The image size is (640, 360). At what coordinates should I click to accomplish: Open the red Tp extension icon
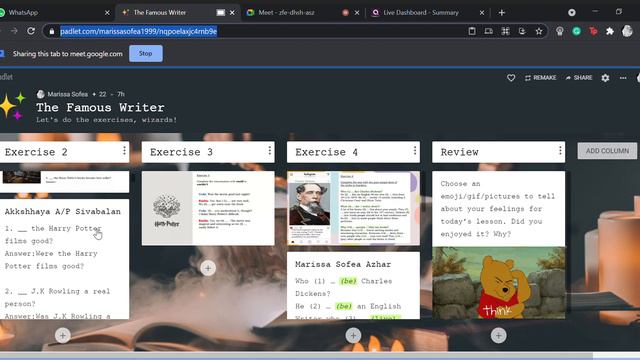tap(593, 31)
